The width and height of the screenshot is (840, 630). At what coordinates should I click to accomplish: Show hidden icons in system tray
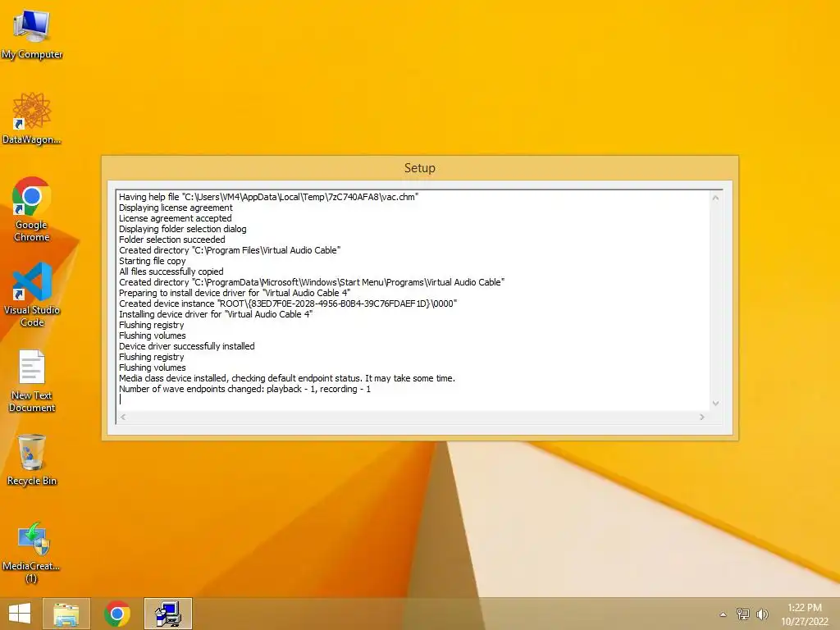724,614
